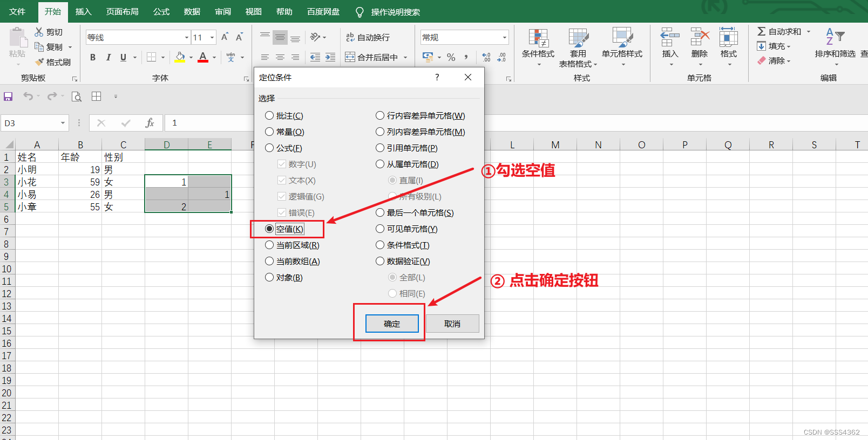Toggle Bold formatting
The width and height of the screenshot is (868, 440).
[93, 57]
